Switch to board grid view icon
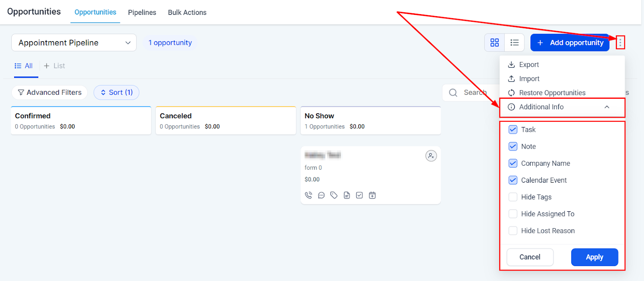The height and width of the screenshot is (281, 644). click(x=495, y=42)
